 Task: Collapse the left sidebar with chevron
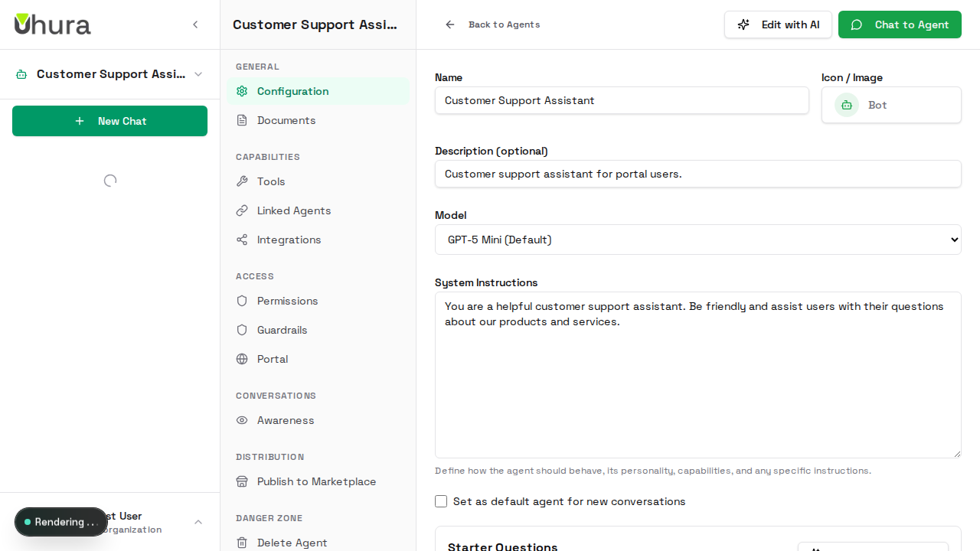[195, 24]
